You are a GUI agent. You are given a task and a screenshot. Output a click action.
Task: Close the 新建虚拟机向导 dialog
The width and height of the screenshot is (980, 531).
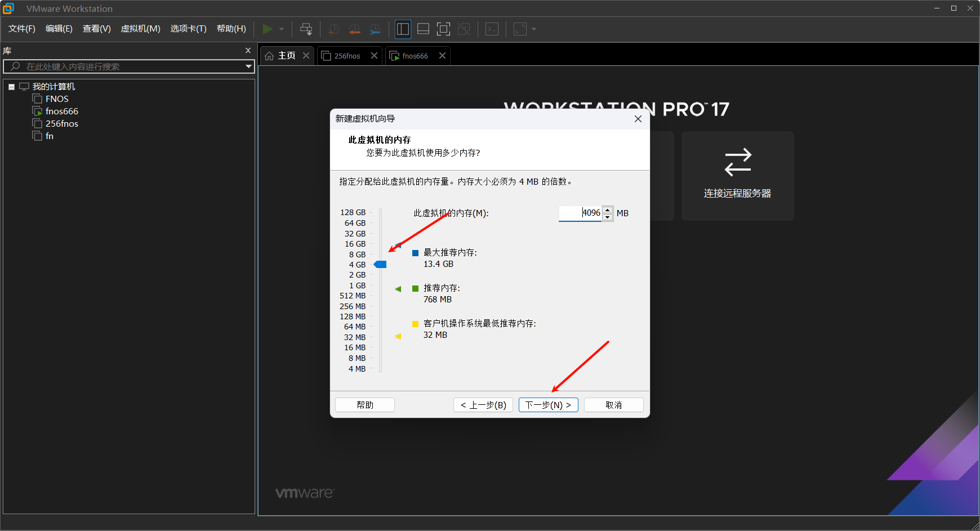point(638,119)
